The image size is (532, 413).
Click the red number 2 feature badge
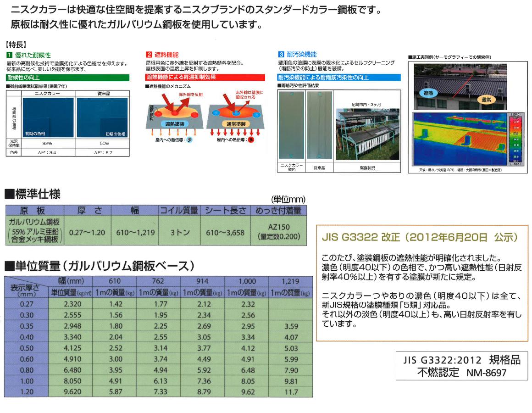click(x=149, y=55)
